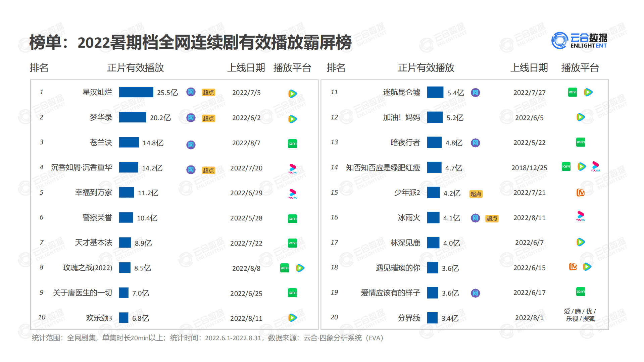The height and width of the screenshot is (362, 644).
Task: Toggle the 超点 badge on 梦华录
Action: tap(208, 118)
